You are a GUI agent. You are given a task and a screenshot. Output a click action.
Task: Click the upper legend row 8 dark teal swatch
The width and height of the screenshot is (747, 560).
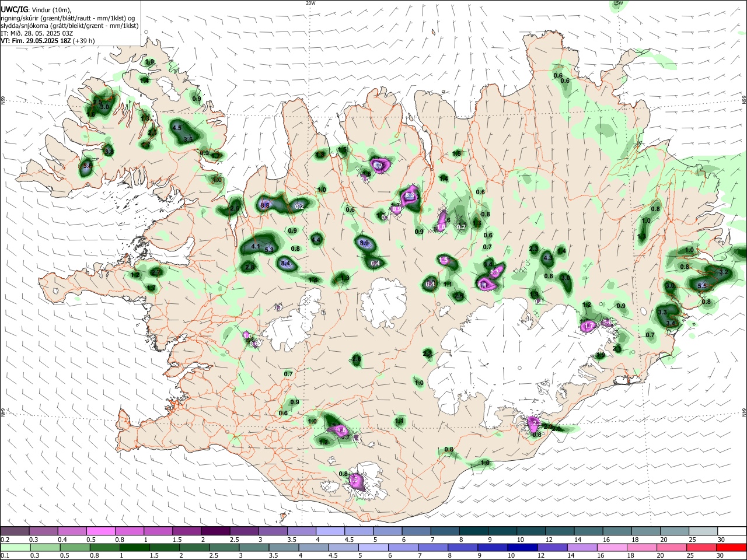coord(473,531)
